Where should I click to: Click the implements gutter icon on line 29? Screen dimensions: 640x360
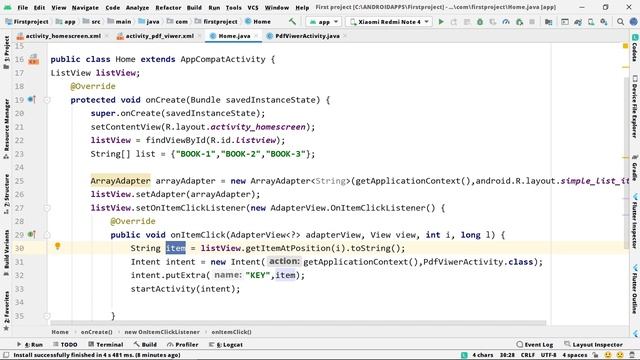31,234
